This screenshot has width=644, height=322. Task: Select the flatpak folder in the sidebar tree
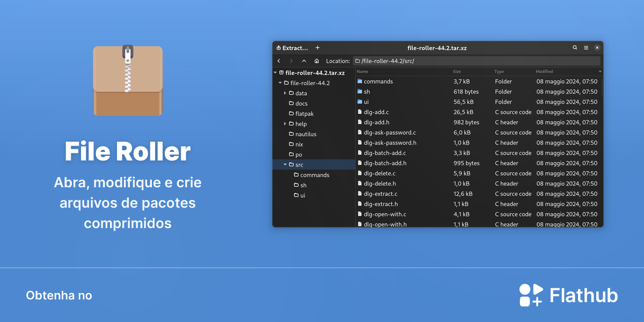(x=301, y=114)
